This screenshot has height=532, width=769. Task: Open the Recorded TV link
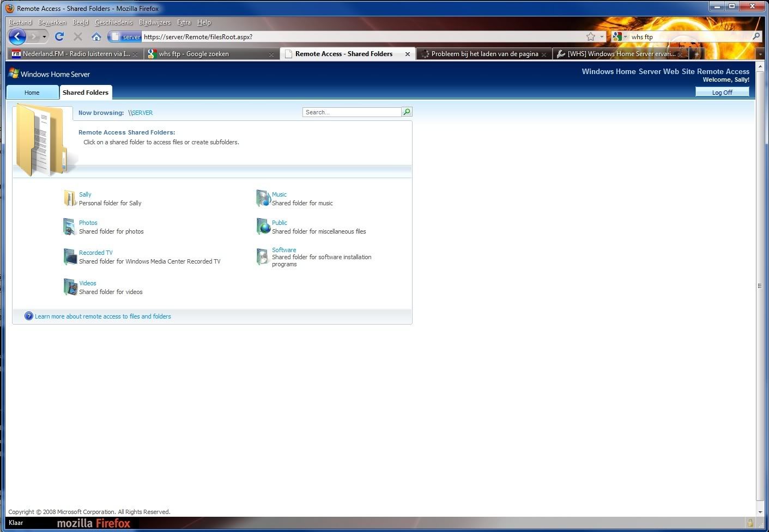96,253
